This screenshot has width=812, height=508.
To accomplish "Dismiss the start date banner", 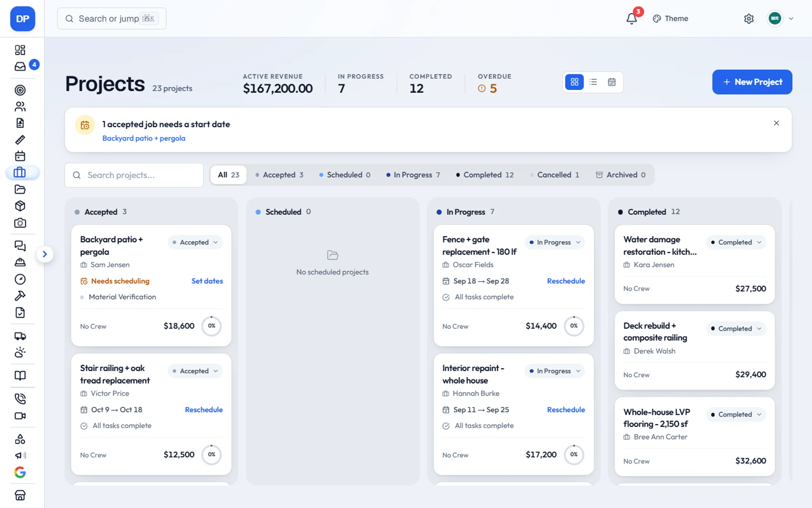I will coord(776,123).
